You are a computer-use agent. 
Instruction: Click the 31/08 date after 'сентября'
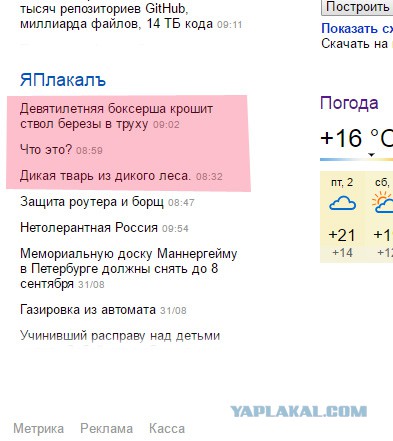(x=91, y=285)
